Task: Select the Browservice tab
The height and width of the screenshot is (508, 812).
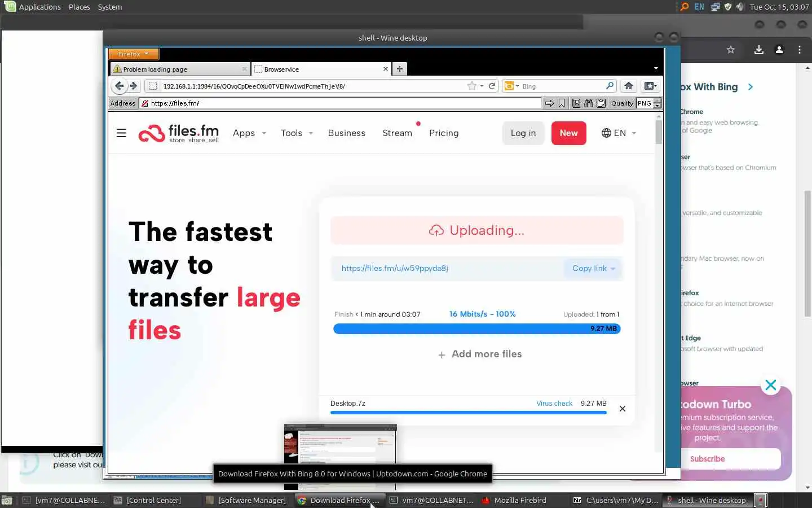Action: pyautogui.click(x=321, y=69)
